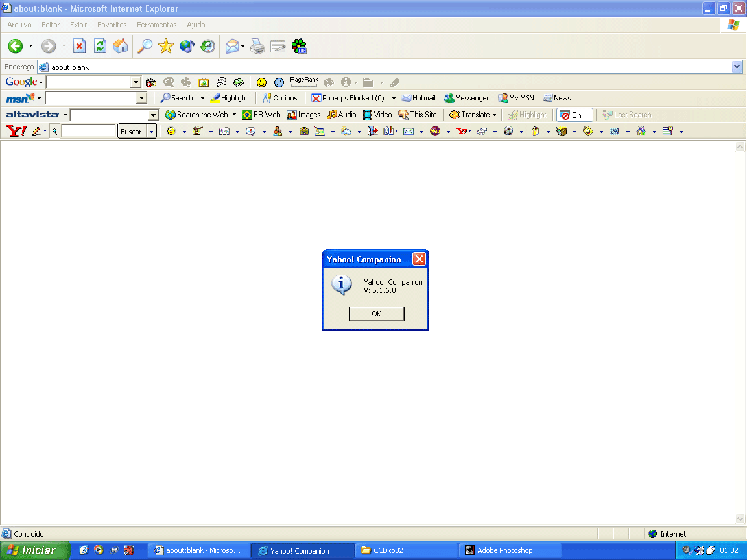Viewport: 747px width, 560px height.
Task: Expand the MSN search box dropdown
Action: click(x=141, y=98)
